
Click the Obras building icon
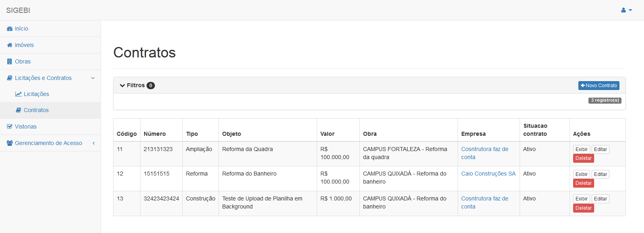pyautogui.click(x=10, y=61)
